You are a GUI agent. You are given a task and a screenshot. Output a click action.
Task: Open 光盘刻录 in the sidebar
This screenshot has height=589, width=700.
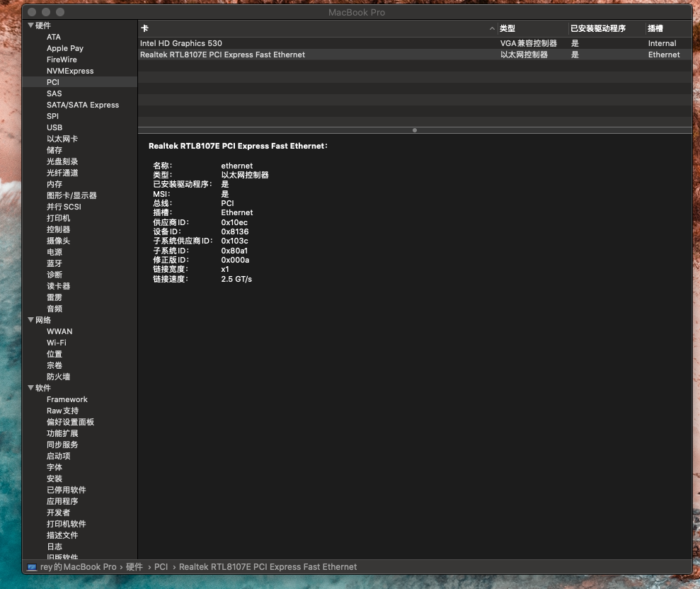click(x=62, y=161)
